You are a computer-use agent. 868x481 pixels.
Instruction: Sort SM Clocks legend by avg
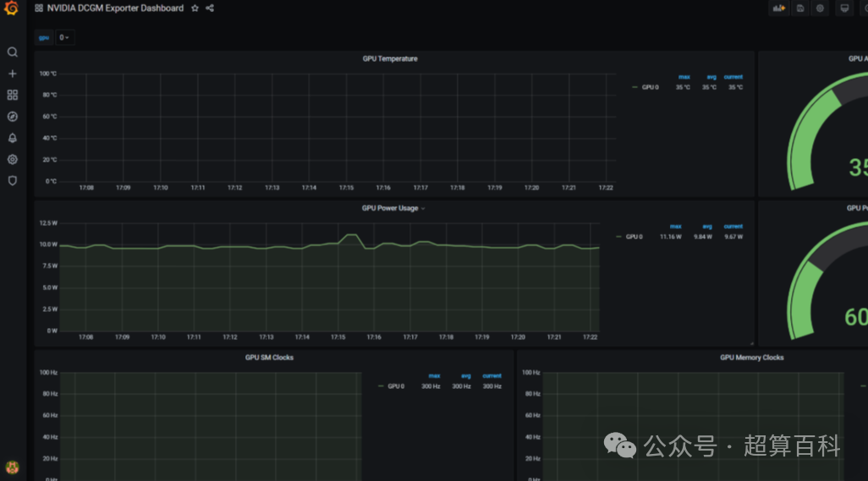click(x=465, y=376)
